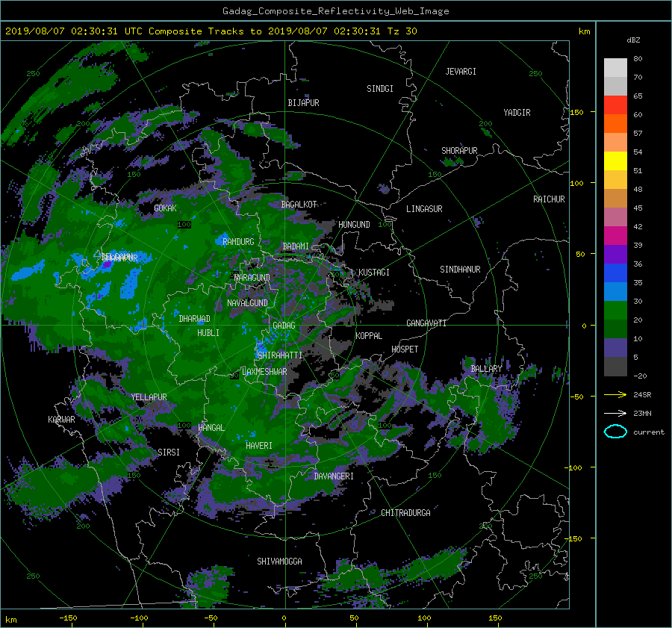Click the LINGASUR city label

[x=424, y=209]
